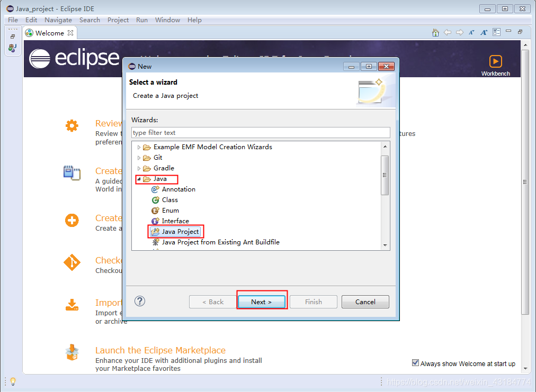Viewport: 536px width, 392px height.
Task: Click the Java folder label
Action: (x=160, y=179)
